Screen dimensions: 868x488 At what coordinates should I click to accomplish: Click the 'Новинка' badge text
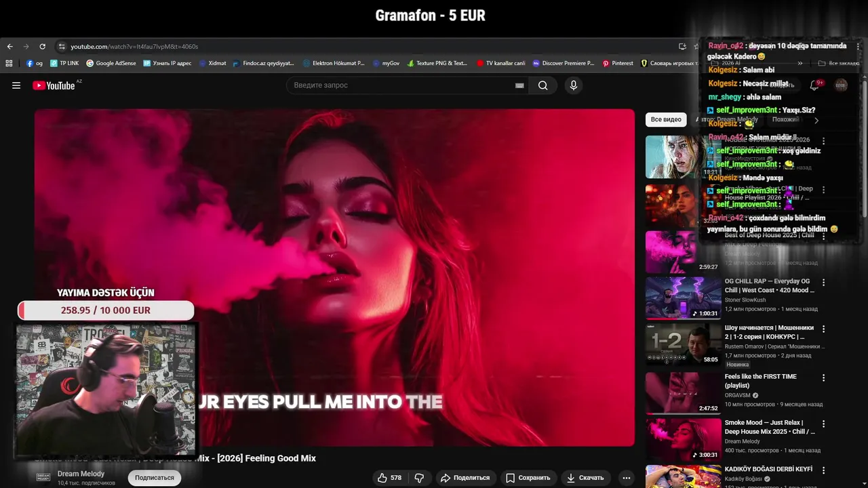click(x=738, y=365)
